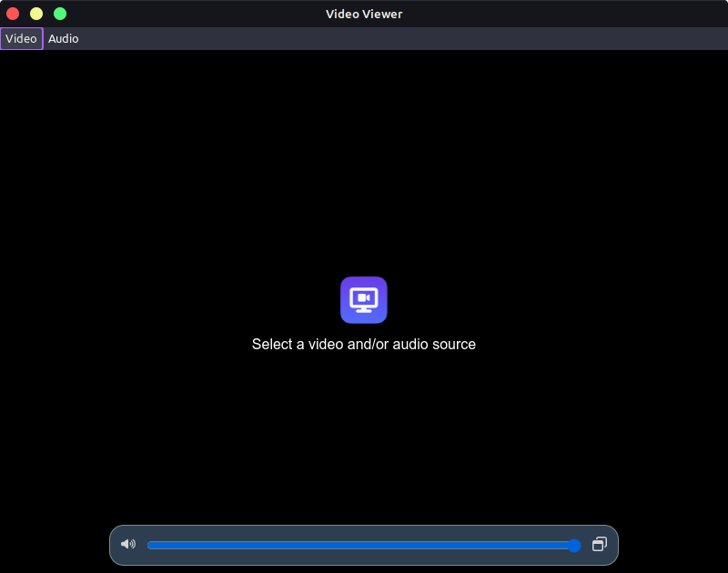This screenshot has width=728, height=573.
Task: Click the pop-out window icon
Action: point(599,545)
